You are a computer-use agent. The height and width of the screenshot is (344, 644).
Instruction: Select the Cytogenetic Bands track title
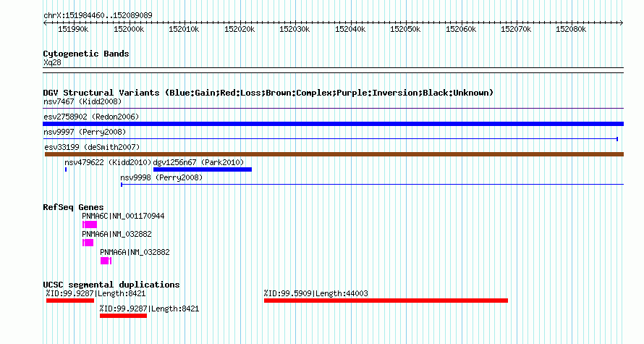coord(86,54)
